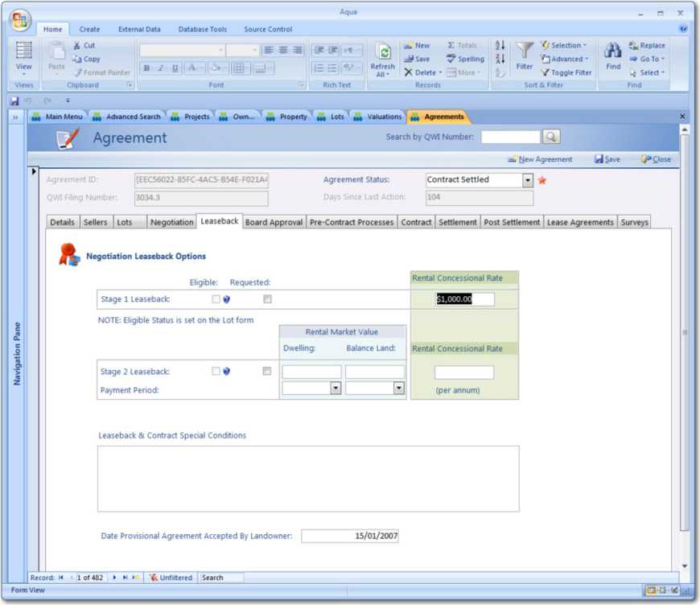Screen dimensions: 700x605
Task: Click the Leaseback Special Conditions text box
Action: (x=308, y=479)
